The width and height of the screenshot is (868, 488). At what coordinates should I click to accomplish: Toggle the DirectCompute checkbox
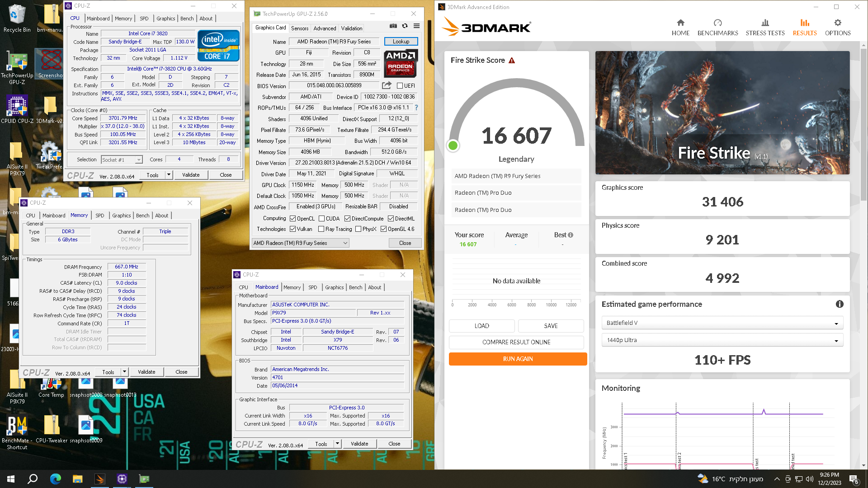[347, 219]
